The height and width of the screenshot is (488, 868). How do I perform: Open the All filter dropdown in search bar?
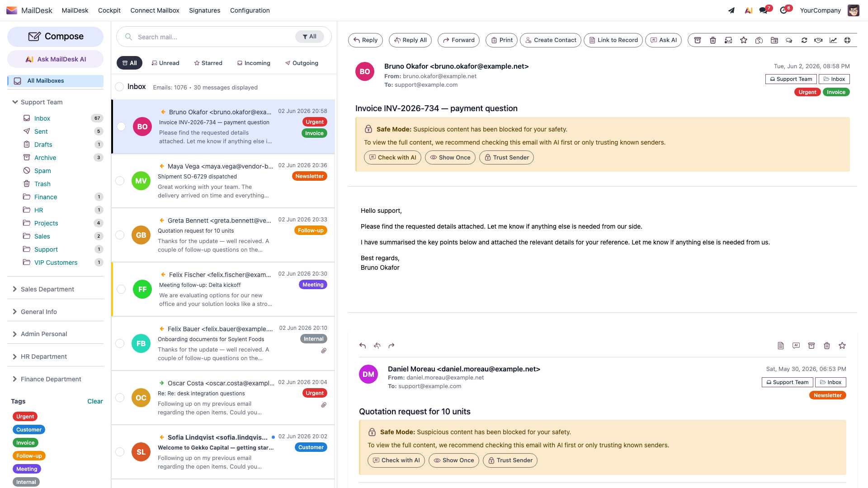[310, 37]
